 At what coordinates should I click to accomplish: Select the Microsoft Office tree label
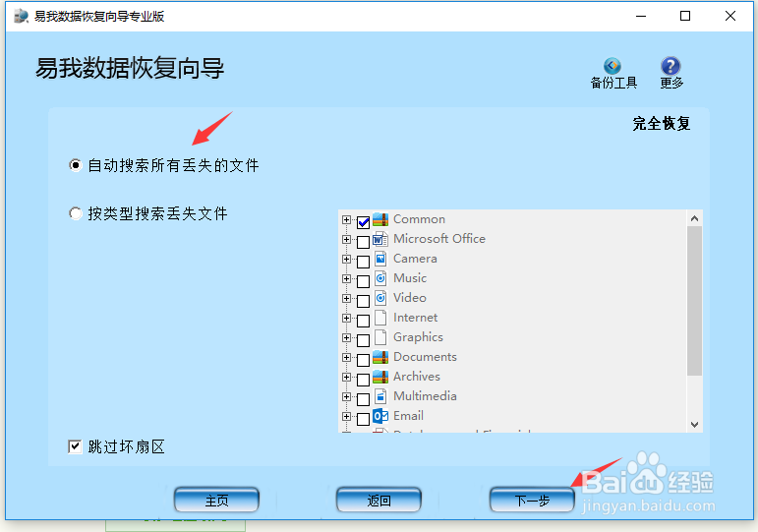(438, 239)
